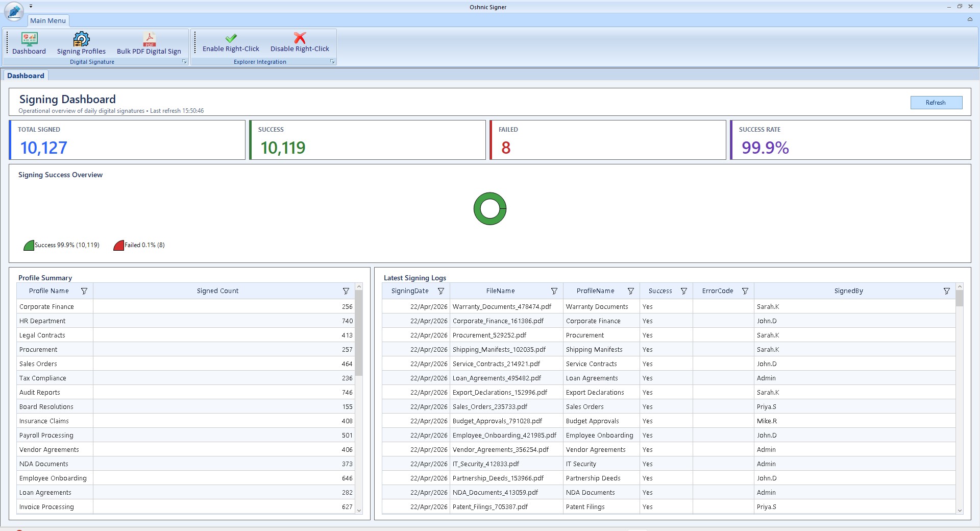980x531 pixels.
Task: Select the Insurance Claims profile row
Action: 186,421
